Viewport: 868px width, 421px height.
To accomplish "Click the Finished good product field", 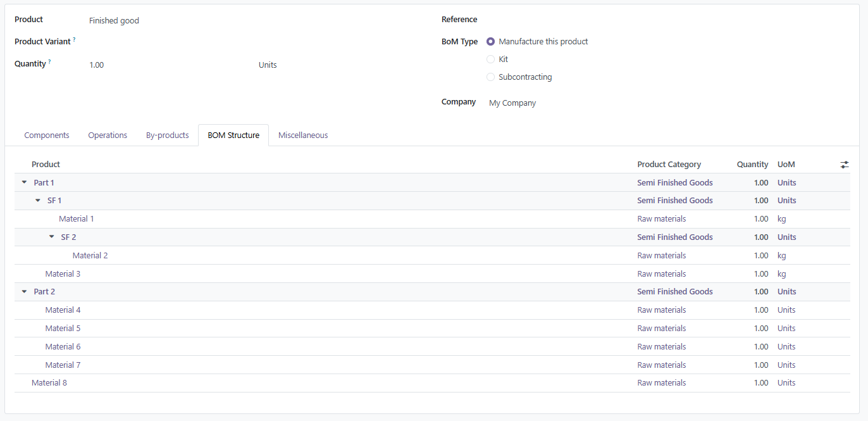I will pyautogui.click(x=114, y=21).
